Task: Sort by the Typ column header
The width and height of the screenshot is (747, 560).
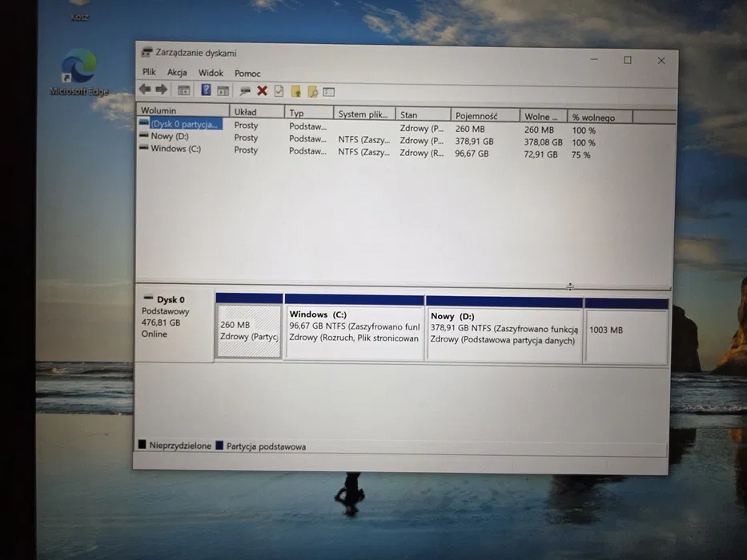Action: (309, 113)
